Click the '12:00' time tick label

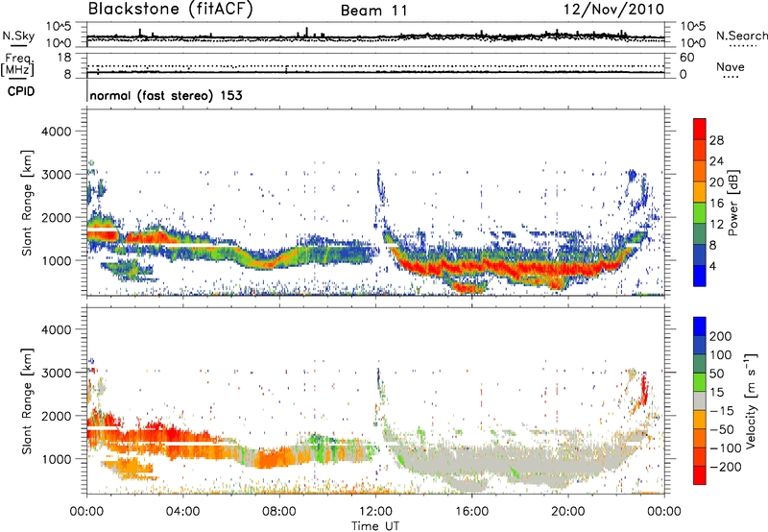[x=375, y=512]
